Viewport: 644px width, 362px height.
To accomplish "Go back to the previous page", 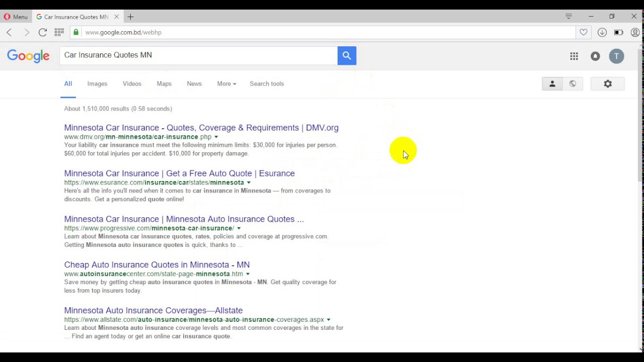I will coord(9,32).
